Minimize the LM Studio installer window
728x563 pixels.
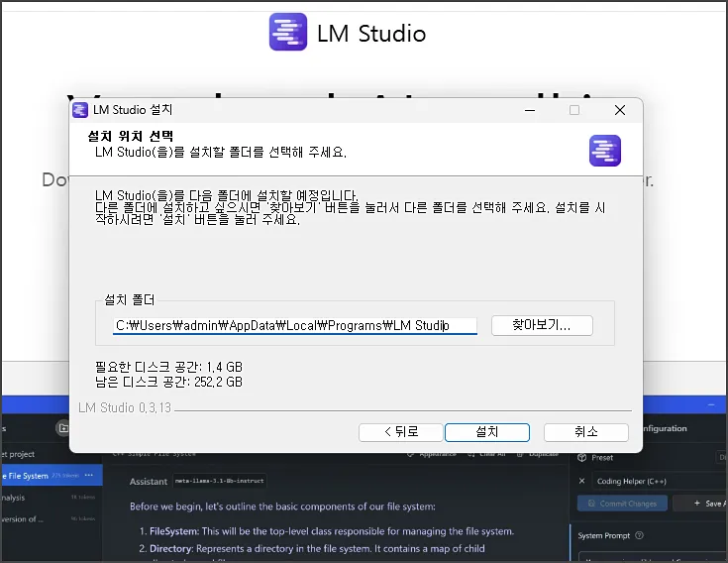pyautogui.click(x=530, y=110)
